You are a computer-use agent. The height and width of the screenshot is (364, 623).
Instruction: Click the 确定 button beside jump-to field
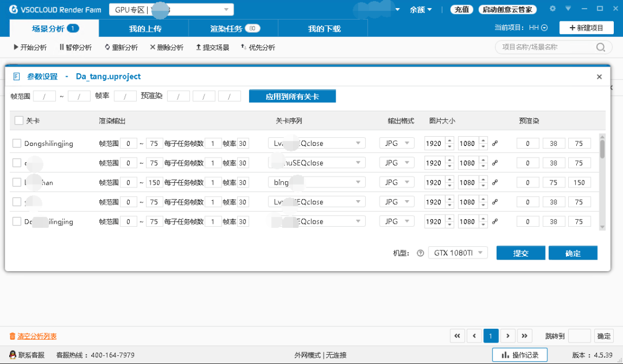(604, 336)
